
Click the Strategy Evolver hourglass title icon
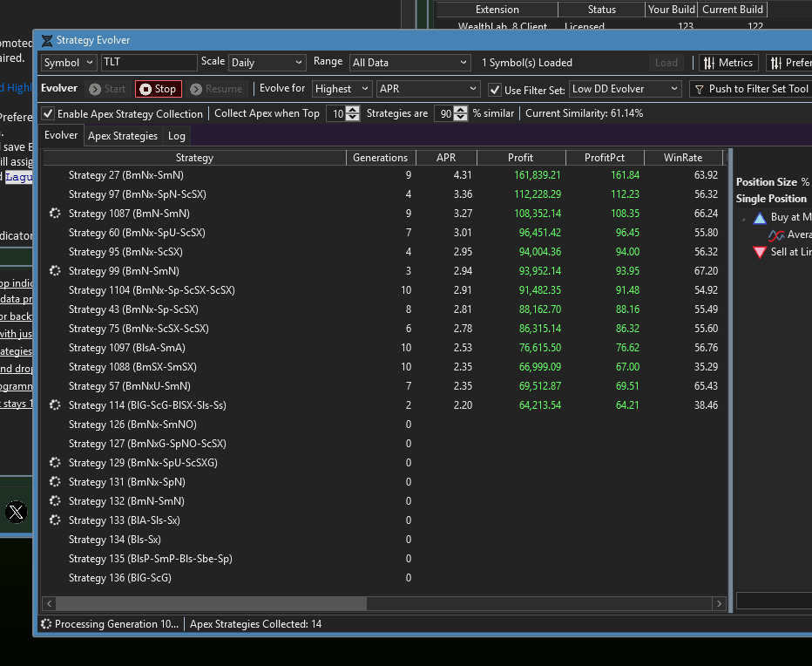[46, 41]
